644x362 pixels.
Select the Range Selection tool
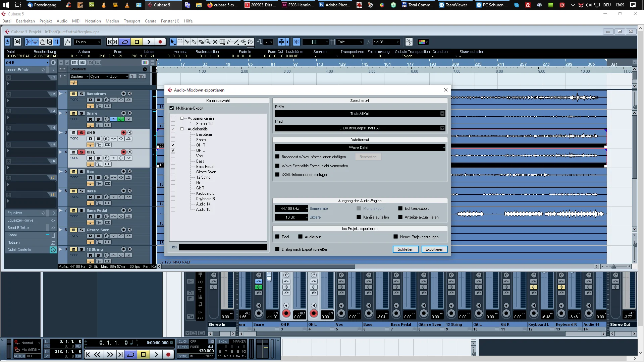(x=180, y=42)
